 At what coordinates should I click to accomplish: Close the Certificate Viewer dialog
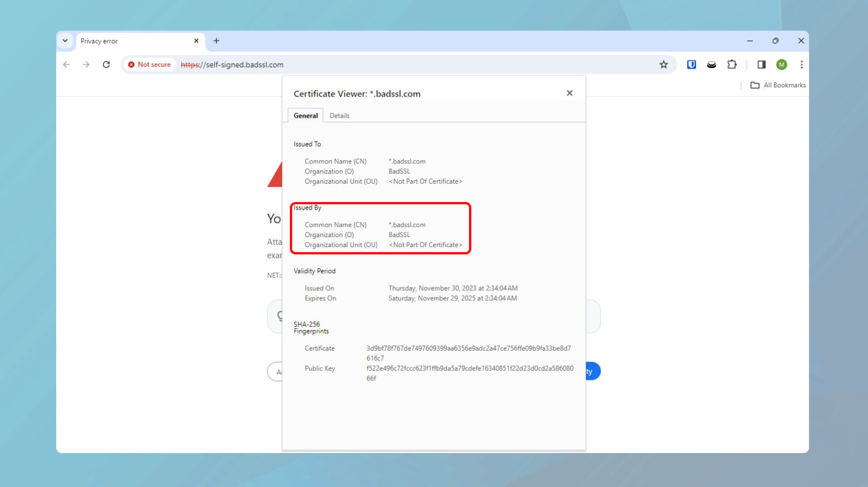570,93
